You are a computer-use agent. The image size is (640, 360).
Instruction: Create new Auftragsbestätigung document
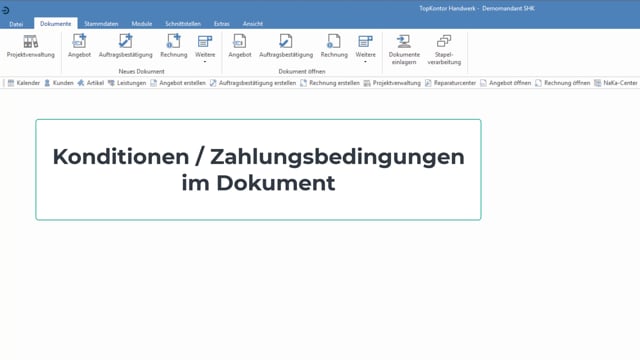(125, 47)
